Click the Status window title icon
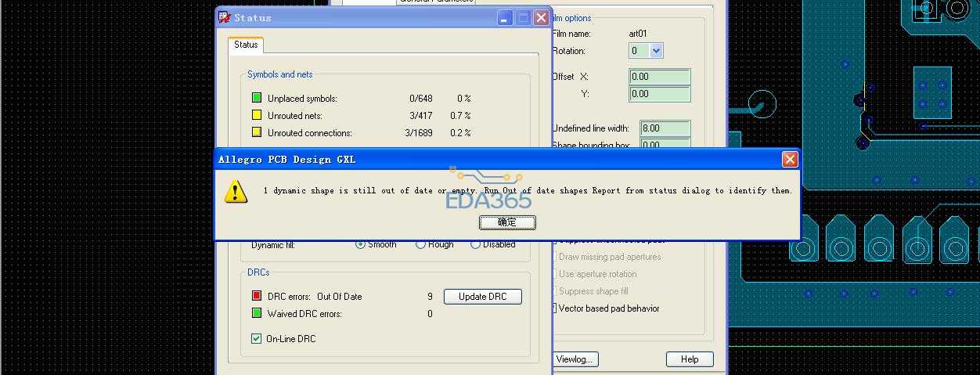This screenshot has width=980, height=375. [x=224, y=17]
